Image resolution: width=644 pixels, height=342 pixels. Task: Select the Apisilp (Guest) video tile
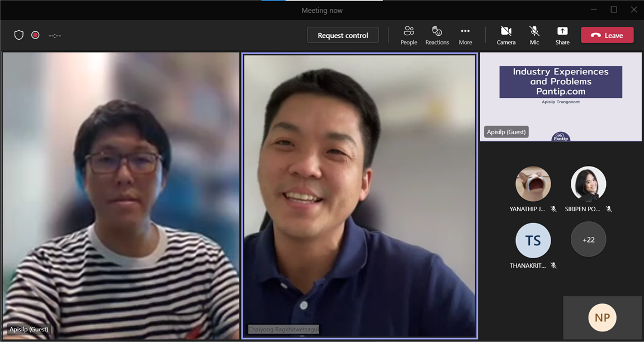(121, 196)
